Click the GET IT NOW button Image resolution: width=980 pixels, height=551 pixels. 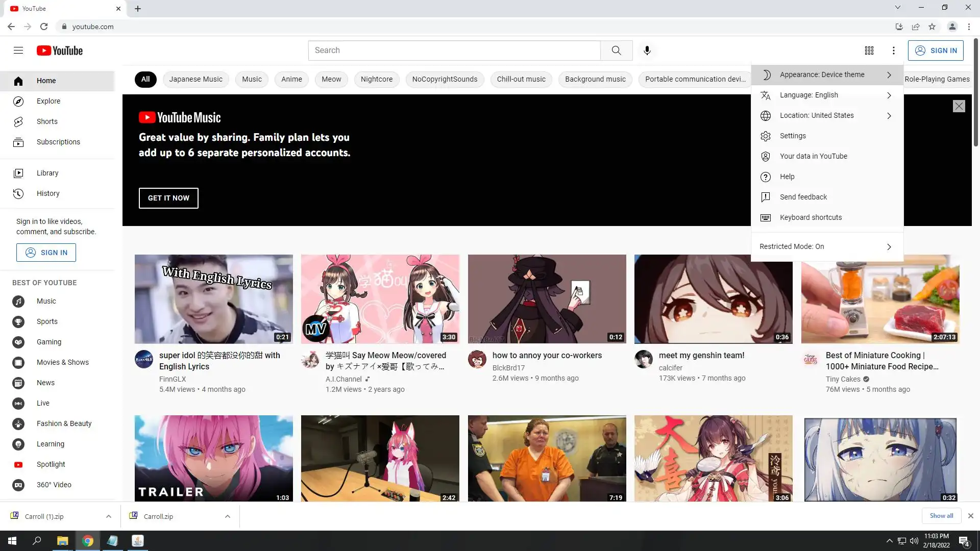click(168, 198)
